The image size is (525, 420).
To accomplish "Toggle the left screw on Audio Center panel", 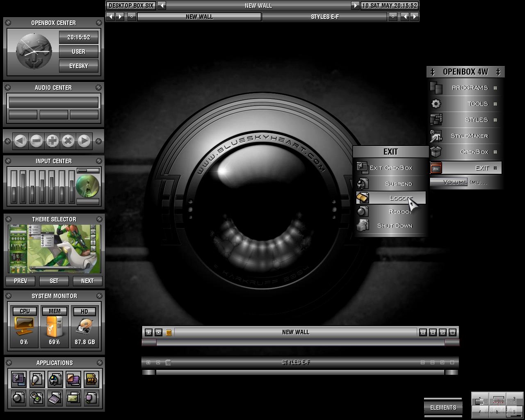I will click(x=8, y=87).
